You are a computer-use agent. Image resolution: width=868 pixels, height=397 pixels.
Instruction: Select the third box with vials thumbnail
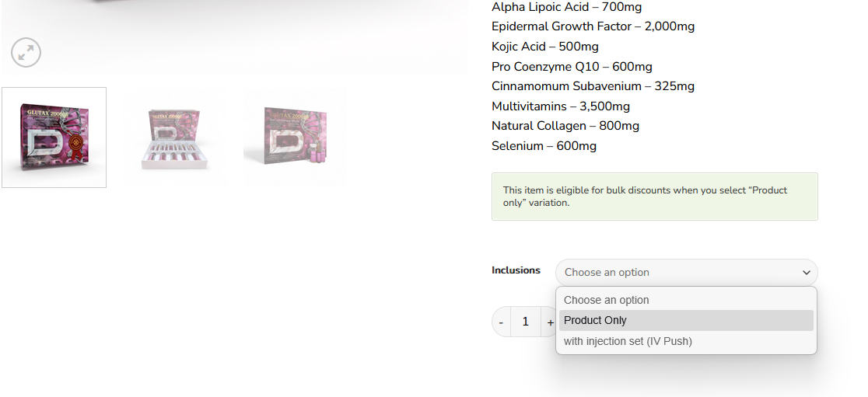tap(295, 138)
